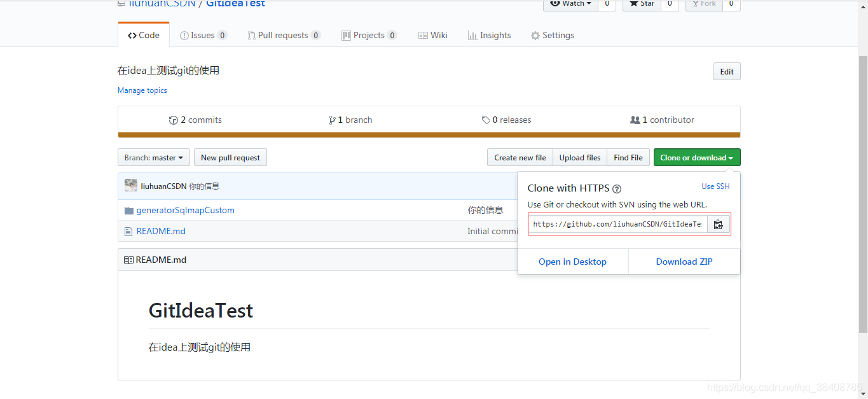Choose Open in Desktop
The image size is (868, 399).
[x=572, y=262]
